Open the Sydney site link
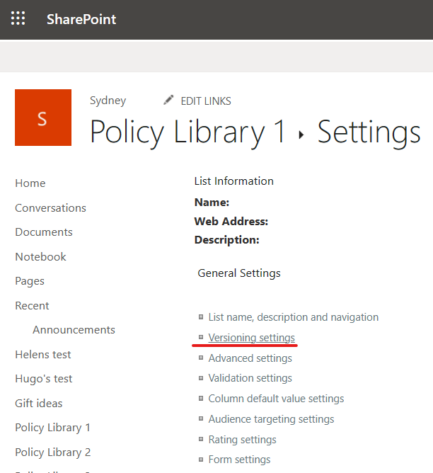The image size is (433, 473). pyautogui.click(x=108, y=100)
